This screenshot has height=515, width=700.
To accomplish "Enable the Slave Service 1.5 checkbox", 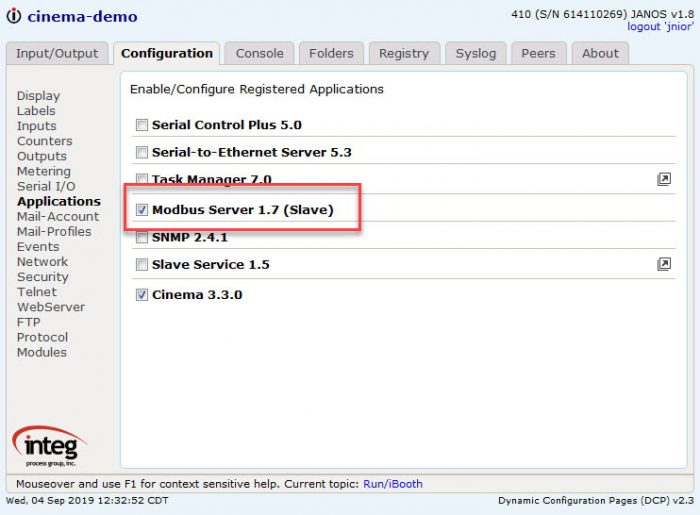I will (142, 264).
